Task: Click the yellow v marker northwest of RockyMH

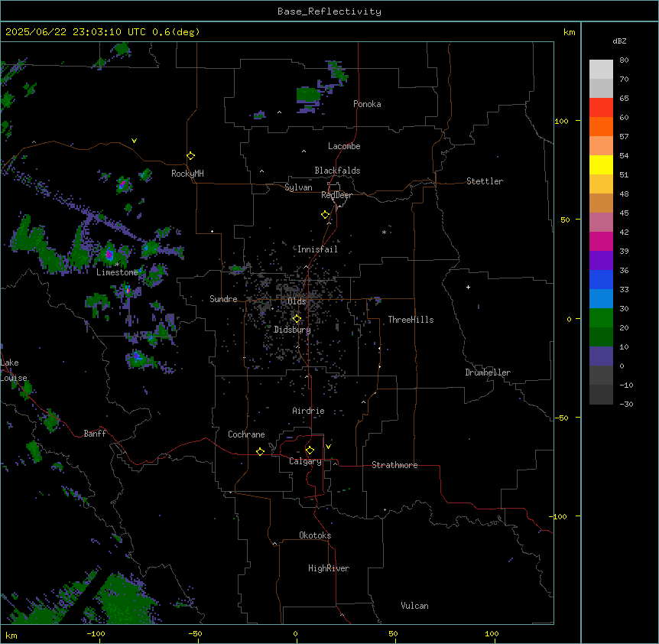Action: pos(134,141)
